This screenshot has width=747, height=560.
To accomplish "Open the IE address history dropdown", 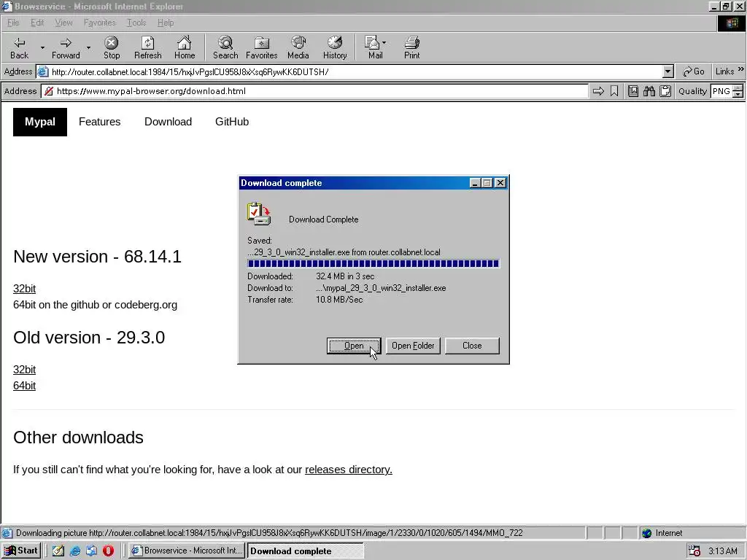I will tap(668, 71).
